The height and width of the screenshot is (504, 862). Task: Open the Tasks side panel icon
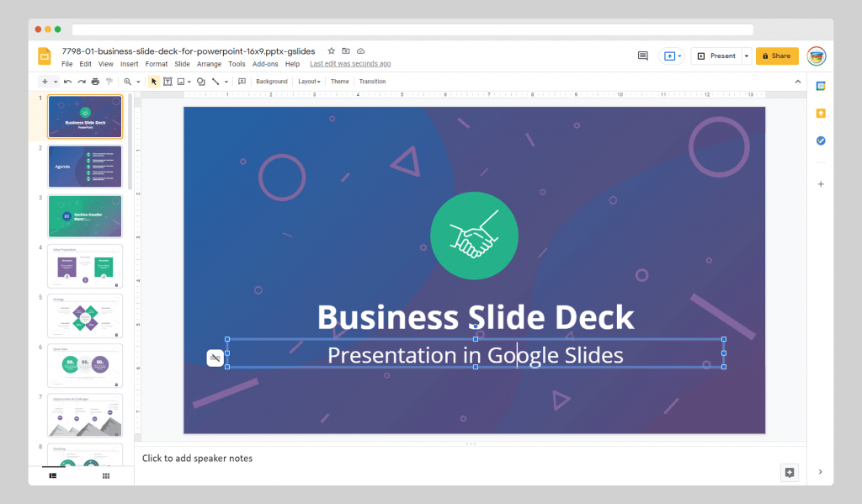[820, 141]
